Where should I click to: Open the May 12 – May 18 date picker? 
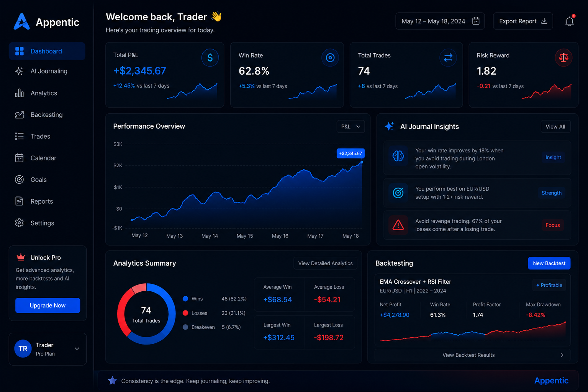pyautogui.click(x=440, y=21)
